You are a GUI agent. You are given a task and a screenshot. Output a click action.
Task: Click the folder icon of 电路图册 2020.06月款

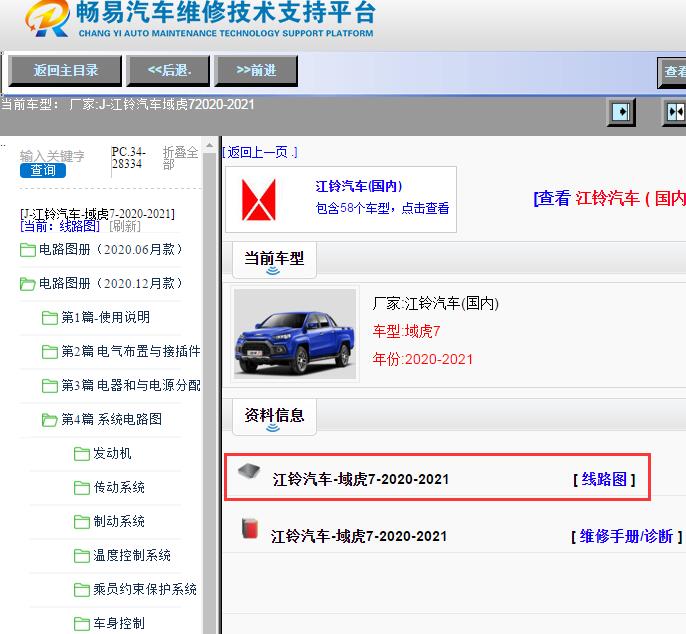click(28, 250)
